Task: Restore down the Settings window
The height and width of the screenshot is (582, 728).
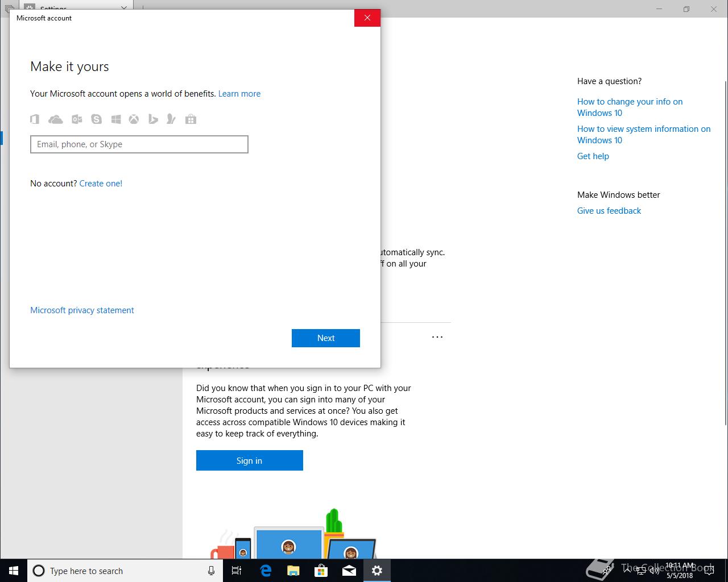Action: [x=686, y=9]
